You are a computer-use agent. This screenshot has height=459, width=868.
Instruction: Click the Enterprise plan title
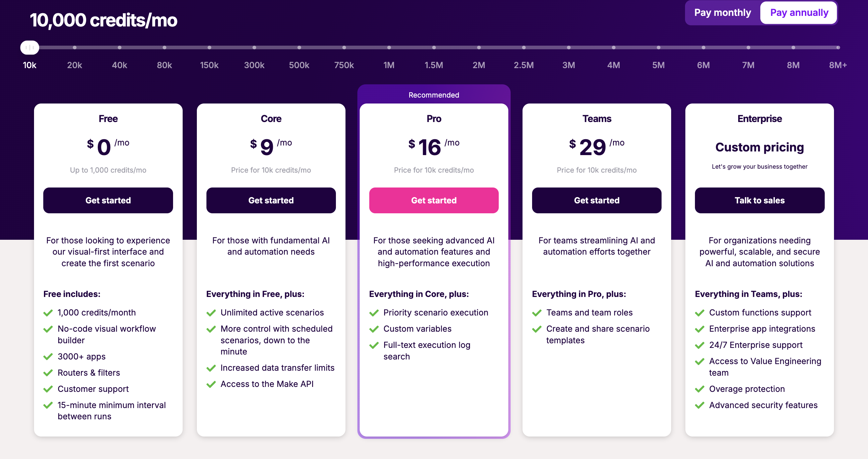[x=760, y=119]
